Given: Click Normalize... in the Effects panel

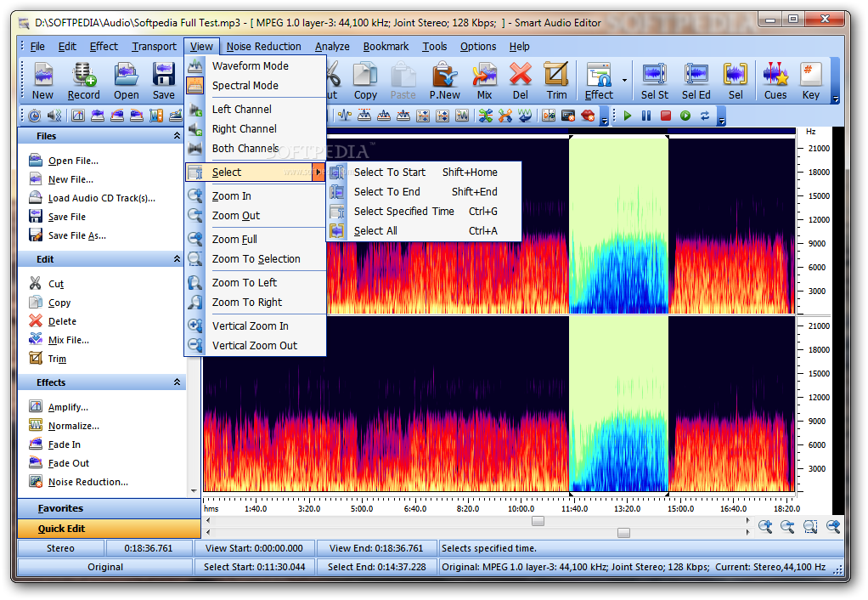Looking at the screenshot, I should pyautogui.click(x=74, y=426).
